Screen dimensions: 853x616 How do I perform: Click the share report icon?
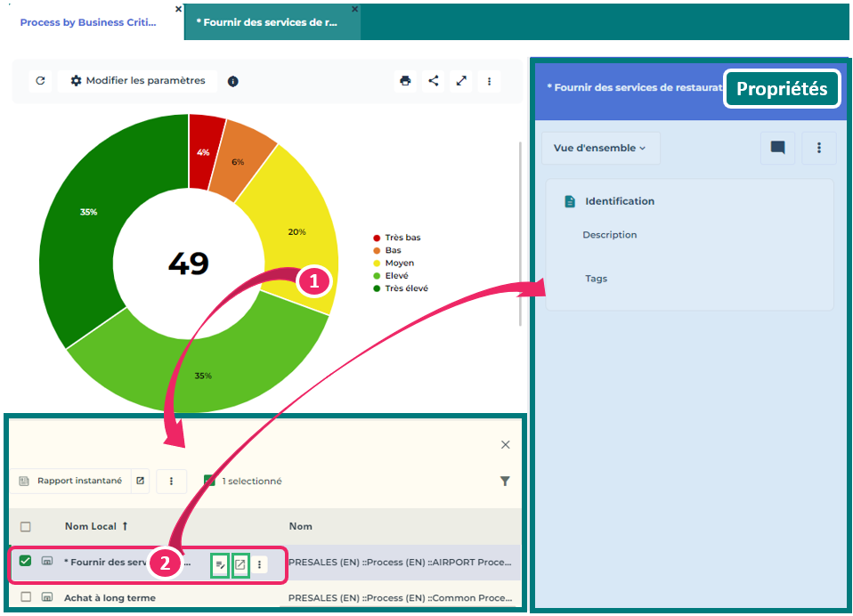coord(434,81)
